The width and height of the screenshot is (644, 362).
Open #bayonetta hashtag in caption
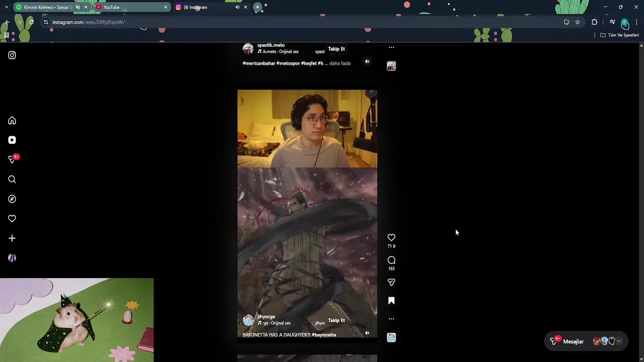[324, 335]
